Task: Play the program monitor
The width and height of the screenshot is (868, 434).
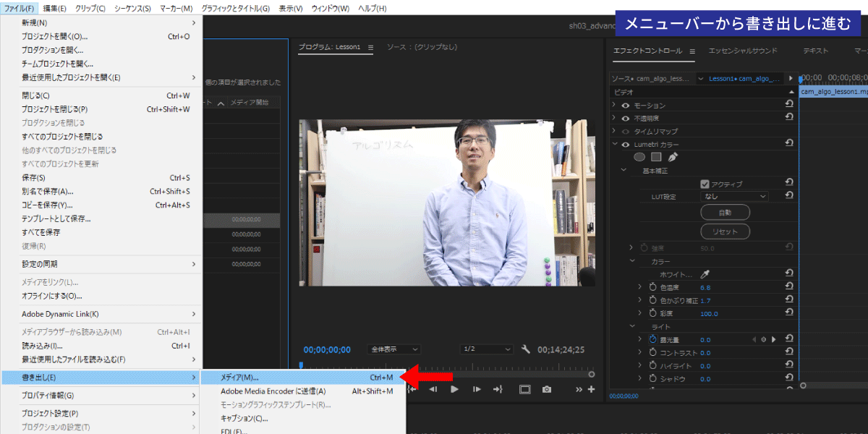Action: (x=454, y=389)
